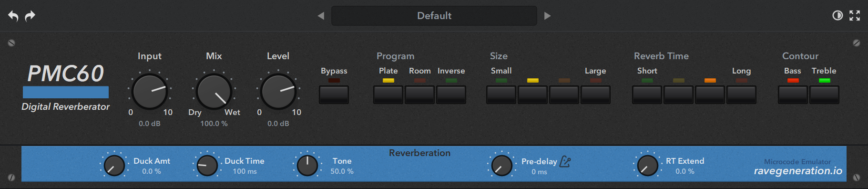Viewport: 868px width, 189px height.
Task: Toggle the Bypass button
Action: point(334,94)
